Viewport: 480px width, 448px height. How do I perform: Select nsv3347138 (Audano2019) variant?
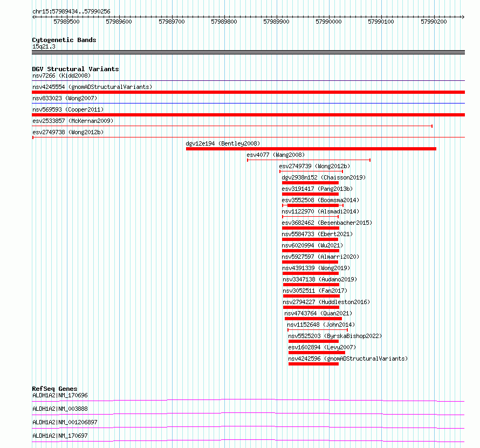[320, 279]
